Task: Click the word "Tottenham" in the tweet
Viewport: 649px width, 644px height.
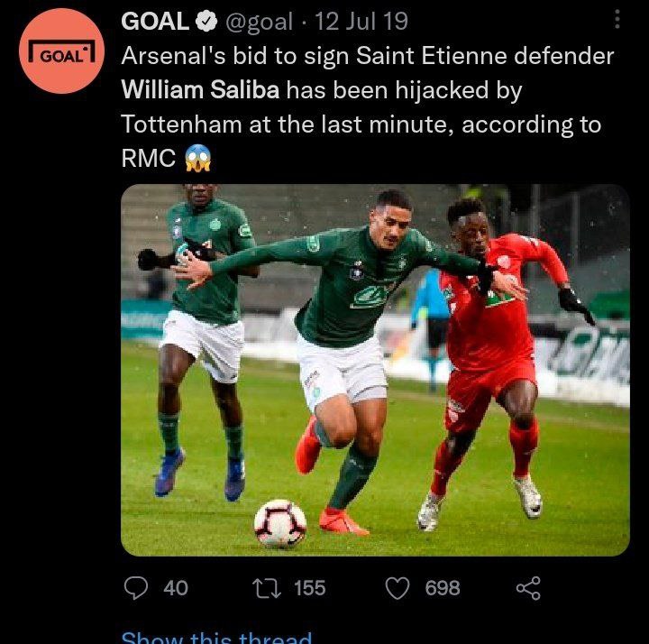Action: tap(182, 124)
